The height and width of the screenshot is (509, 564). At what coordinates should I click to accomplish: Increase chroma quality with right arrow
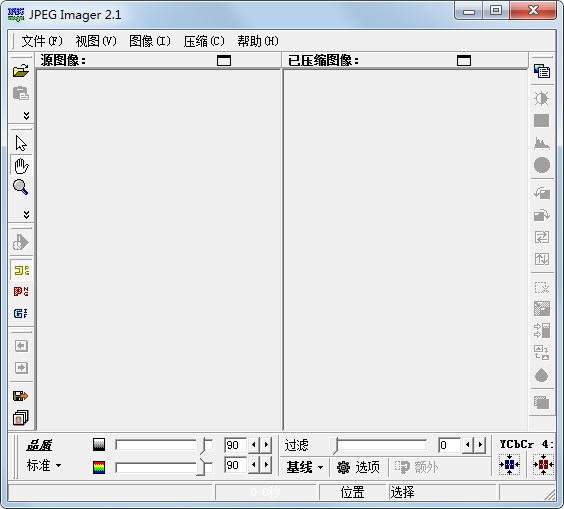tap(266, 465)
